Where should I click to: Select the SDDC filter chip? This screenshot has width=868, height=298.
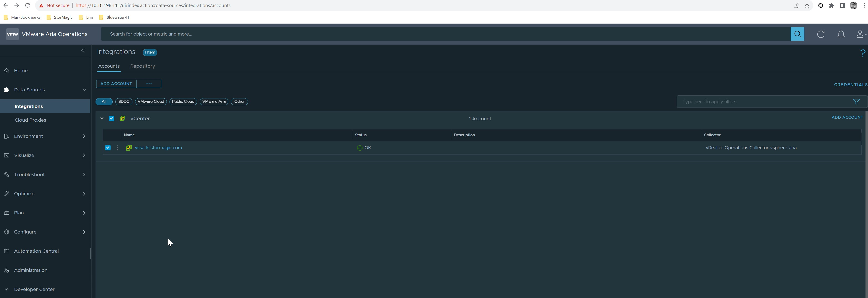(124, 102)
